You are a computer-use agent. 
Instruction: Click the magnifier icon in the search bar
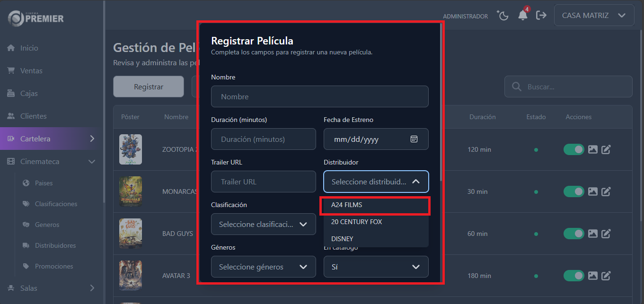click(x=516, y=87)
